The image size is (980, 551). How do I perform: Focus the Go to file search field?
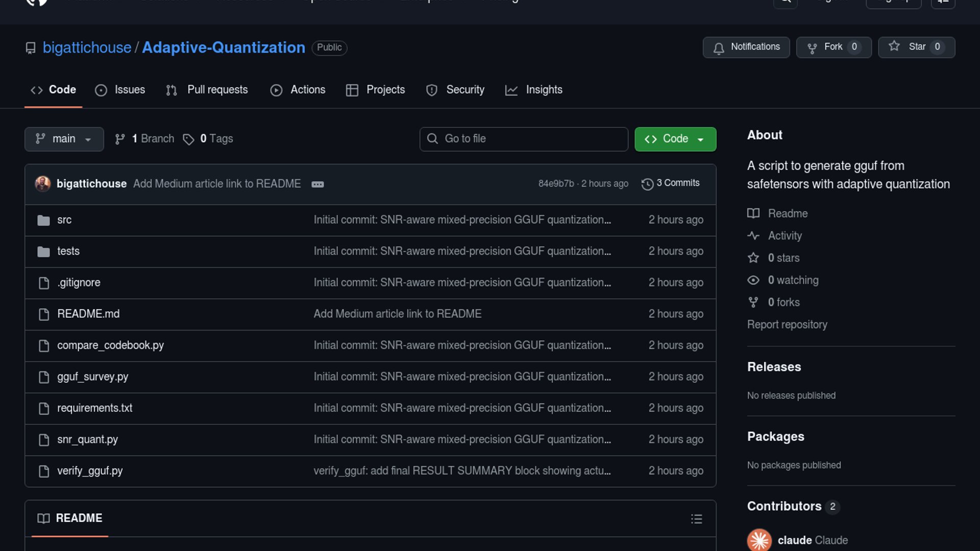click(524, 139)
